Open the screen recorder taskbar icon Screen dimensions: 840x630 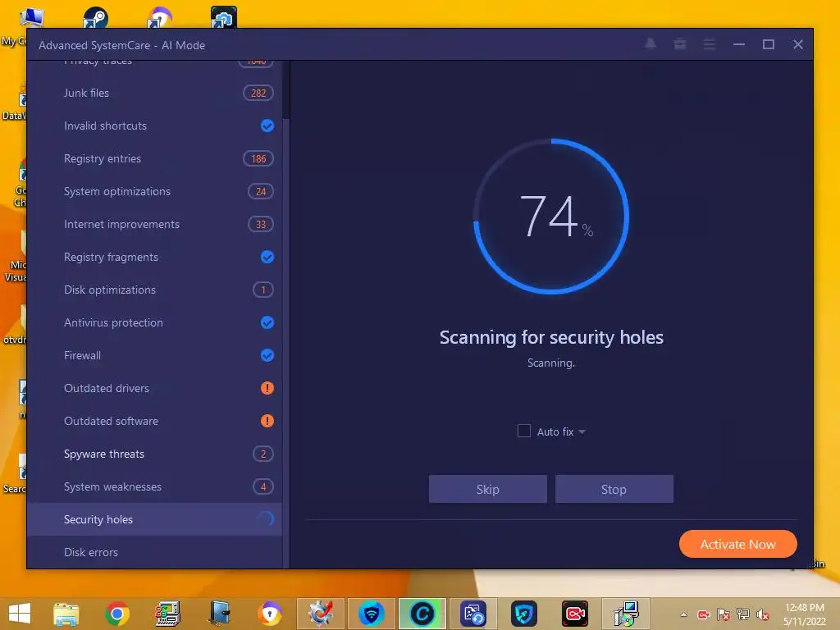(x=575, y=614)
